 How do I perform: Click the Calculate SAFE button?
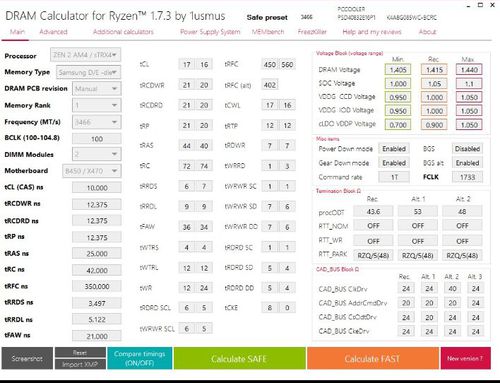click(239, 358)
